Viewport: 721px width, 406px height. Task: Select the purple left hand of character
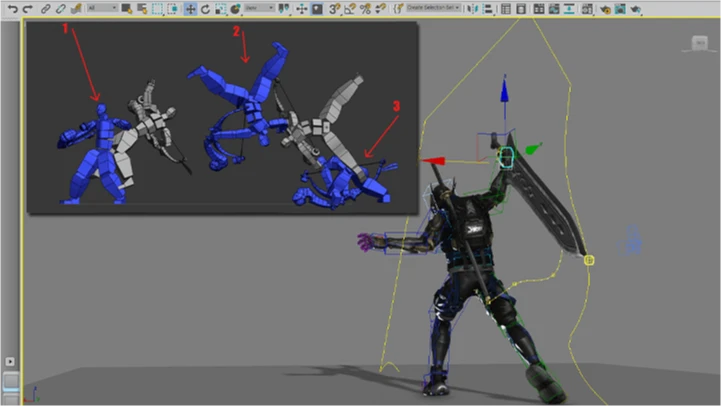tap(365, 242)
